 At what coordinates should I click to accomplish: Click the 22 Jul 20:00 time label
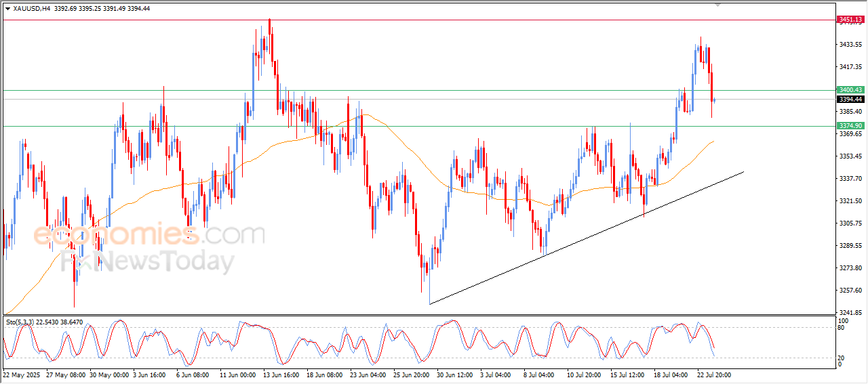[714, 375]
